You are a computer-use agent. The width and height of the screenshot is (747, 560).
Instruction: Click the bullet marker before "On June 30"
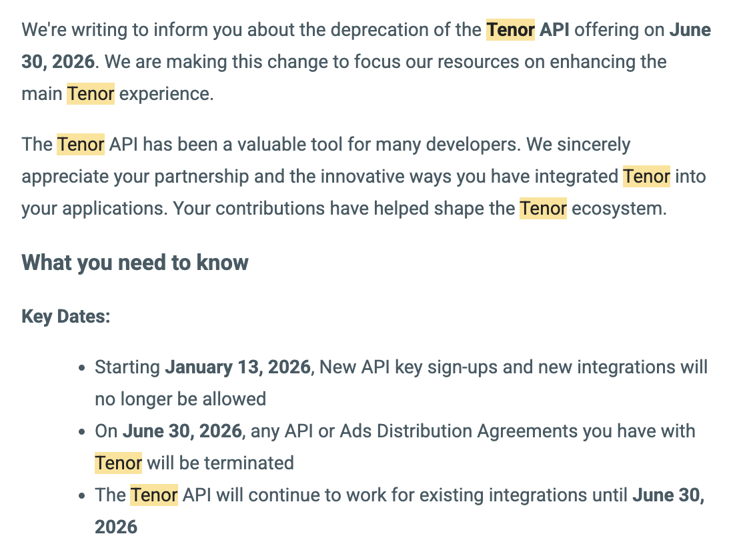click(x=81, y=432)
